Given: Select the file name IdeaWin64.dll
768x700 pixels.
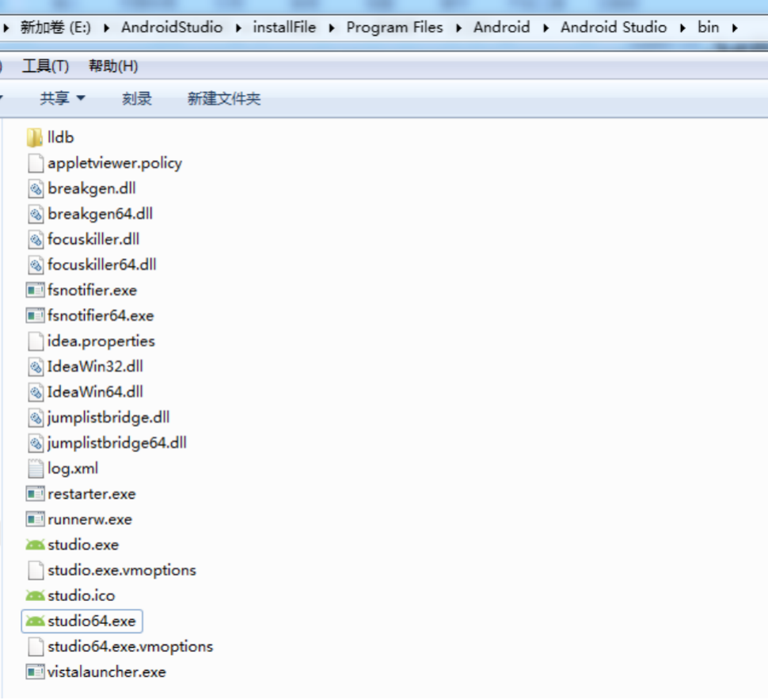Looking at the screenshot, I should [x=95, y=392].
